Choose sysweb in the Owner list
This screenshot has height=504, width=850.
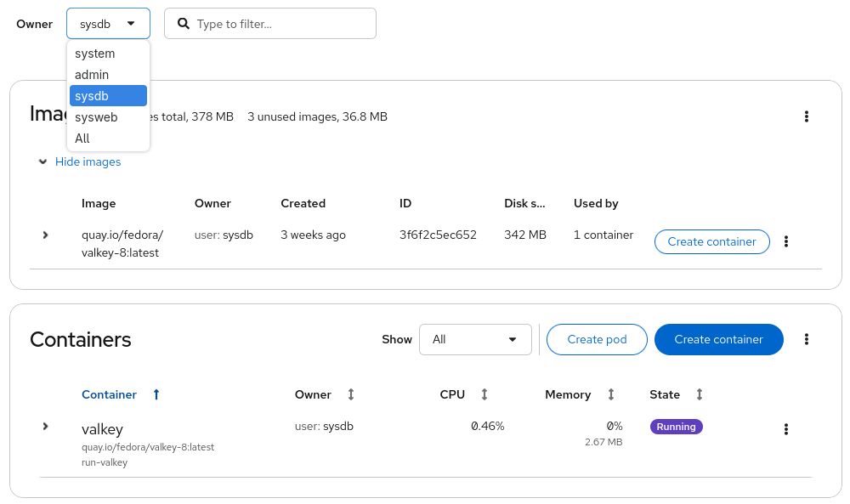(96, 117)
